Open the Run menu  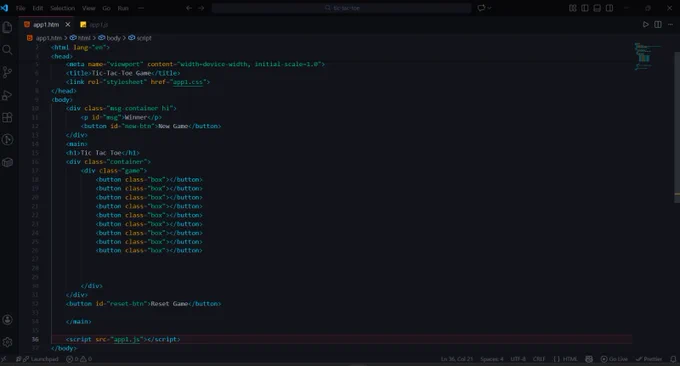click(x=123, y=8)
